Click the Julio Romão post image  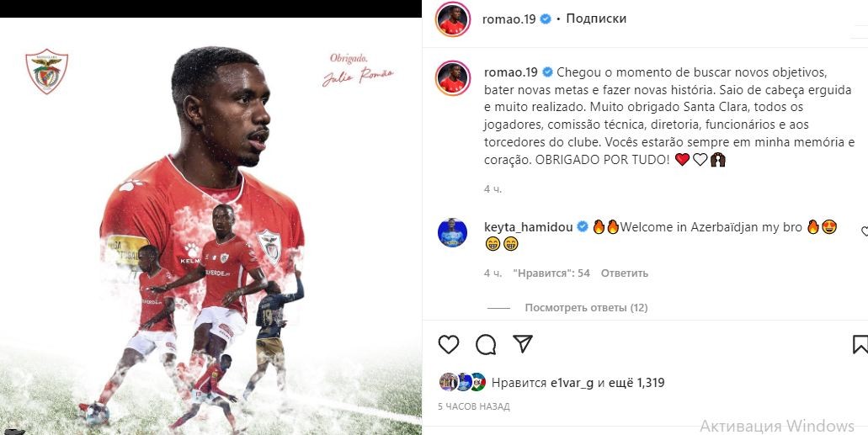click(210, 225)
